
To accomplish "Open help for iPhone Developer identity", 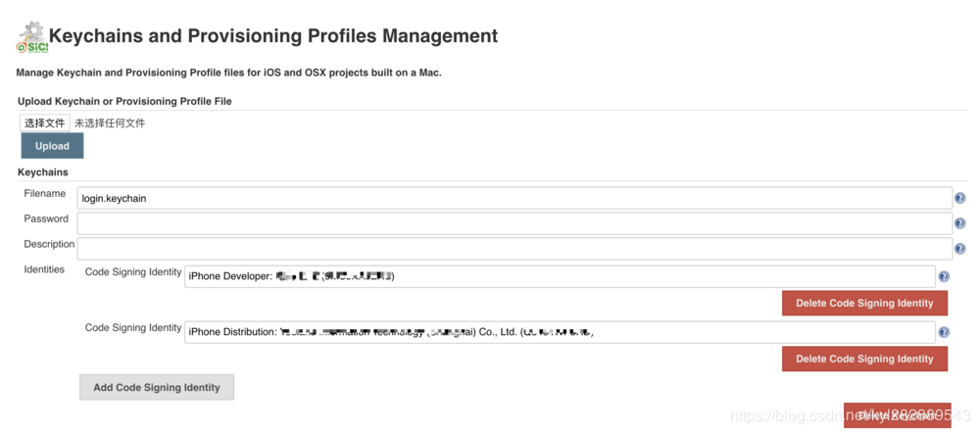I will pos(944,276).
